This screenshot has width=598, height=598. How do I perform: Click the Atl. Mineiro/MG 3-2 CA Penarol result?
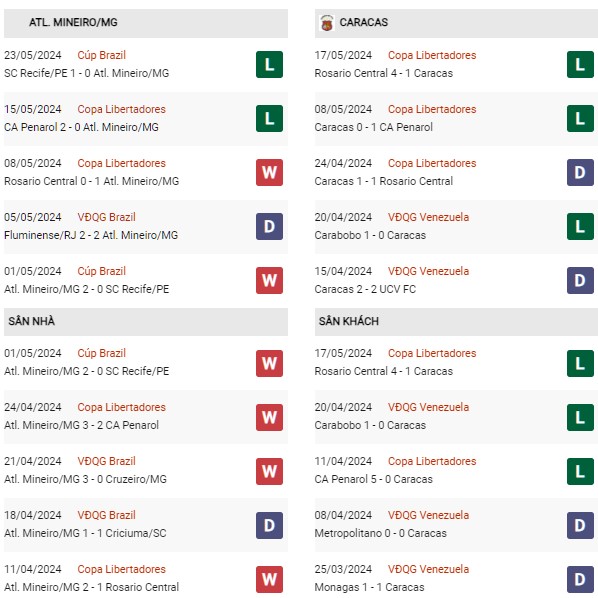coord(81,425)
